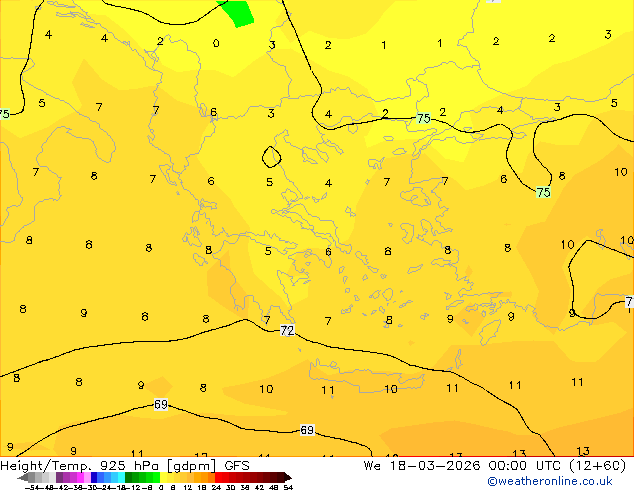Image resolution: width=634 pixels, height=490 pixels.
Task: Click the '925 hPa' level label
Action: pos(130,466)
